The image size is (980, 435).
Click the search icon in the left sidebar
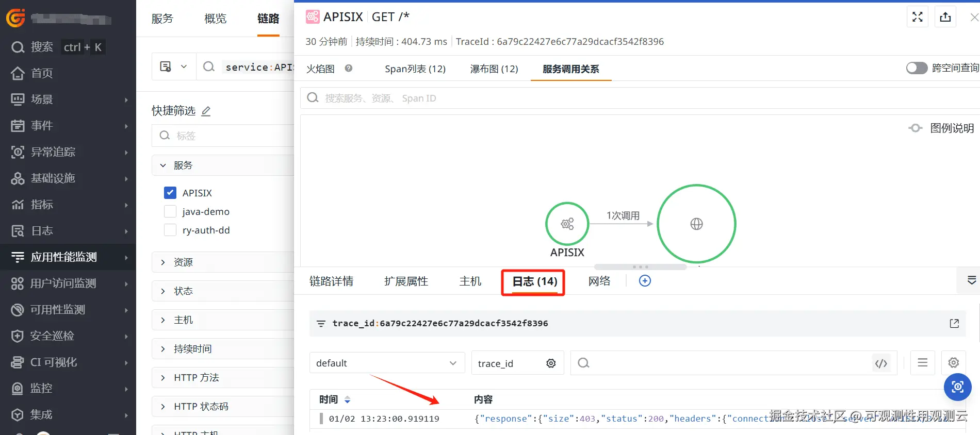point(18,47)
